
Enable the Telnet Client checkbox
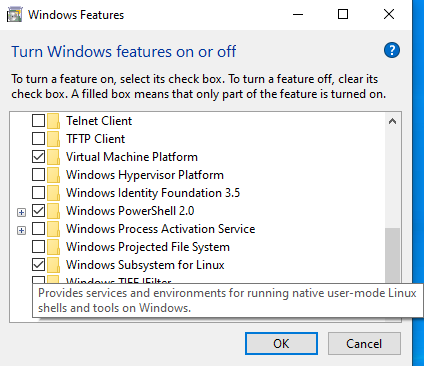click(38, 121)
